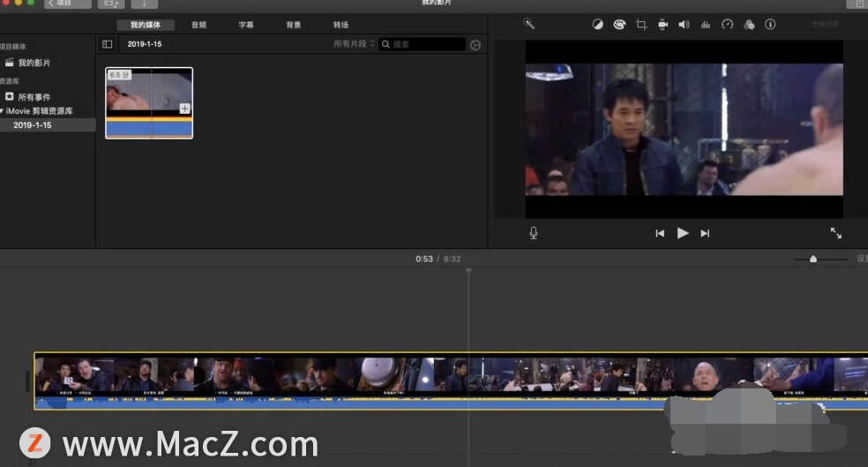Open the video stabilization camera tool
The width and height of the screenshot is (868, 467).
[x=662, y=25]
